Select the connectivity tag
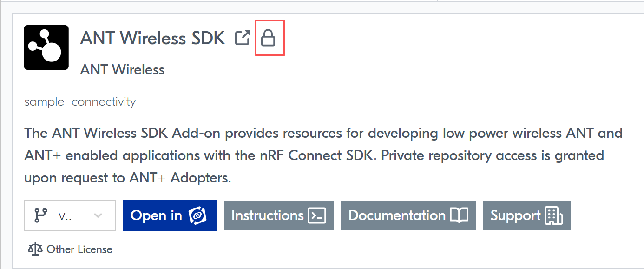The width and height of the screenshot is (644, 269). 104,101
